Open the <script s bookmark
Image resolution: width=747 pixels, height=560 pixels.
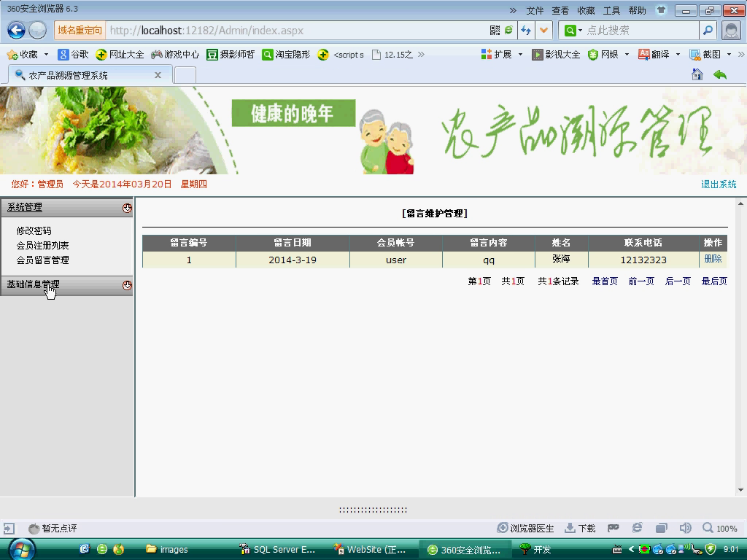[x=341, y=55]
